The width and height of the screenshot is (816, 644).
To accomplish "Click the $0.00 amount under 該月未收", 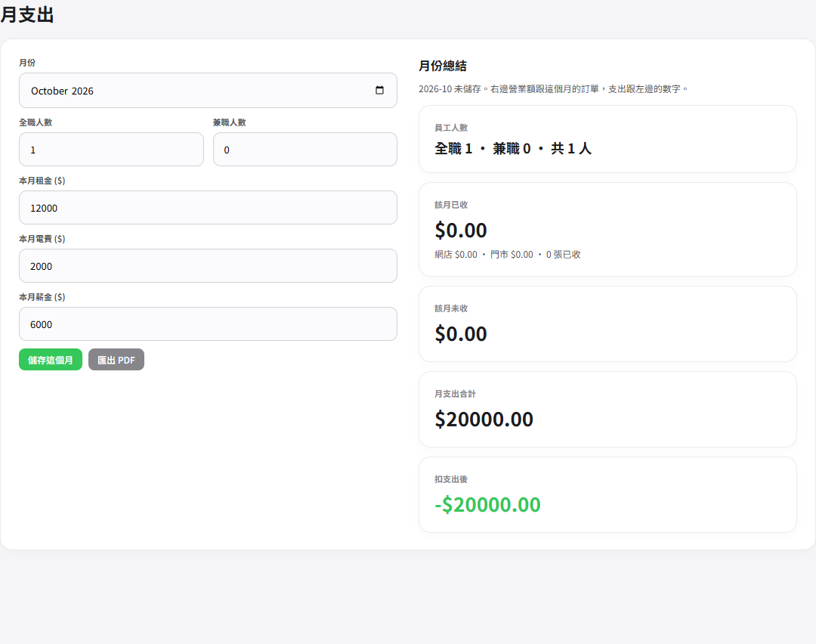I will 461,333.
